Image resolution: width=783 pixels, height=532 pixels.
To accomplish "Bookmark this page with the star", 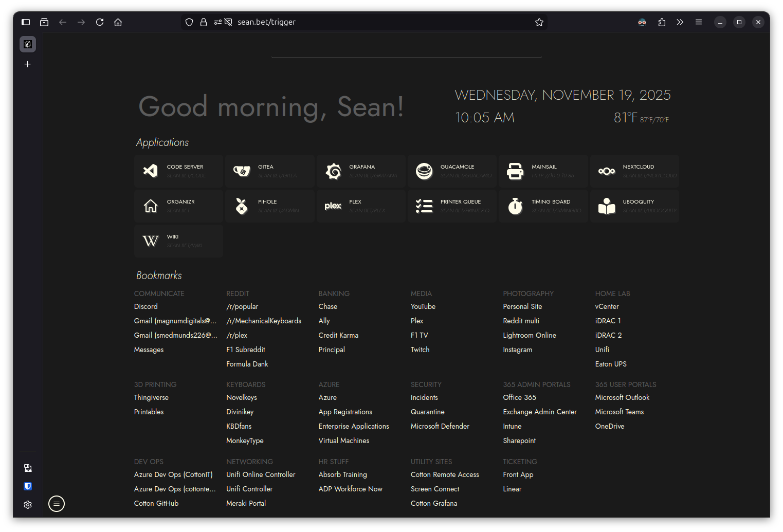I will (x=539, y=22).
